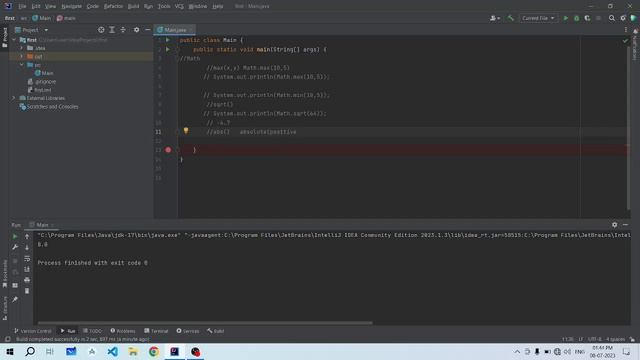
Task: Click intention lightbulb on line 11
Action: (186, 131)
